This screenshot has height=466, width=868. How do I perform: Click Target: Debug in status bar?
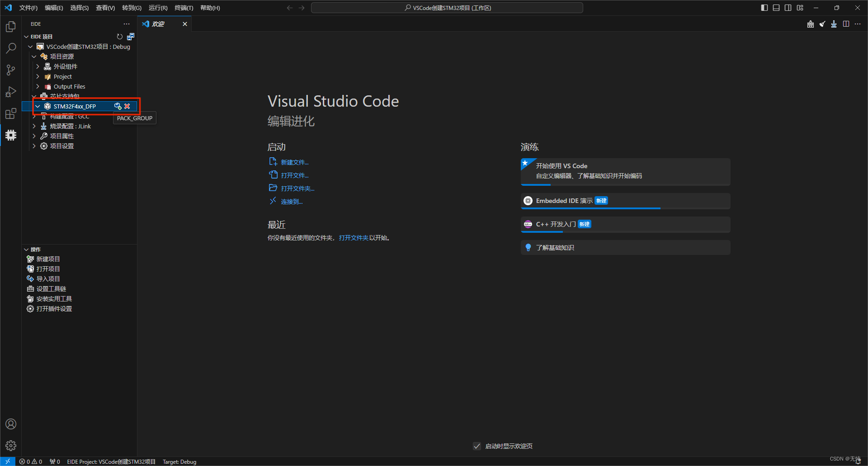pyautogui.click(x=179, y=461)
